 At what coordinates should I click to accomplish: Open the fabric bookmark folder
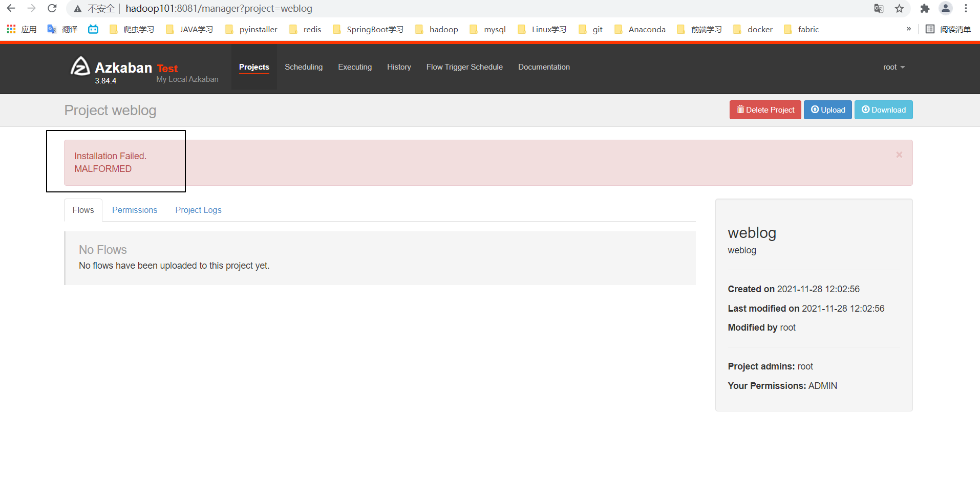[801, 29]
